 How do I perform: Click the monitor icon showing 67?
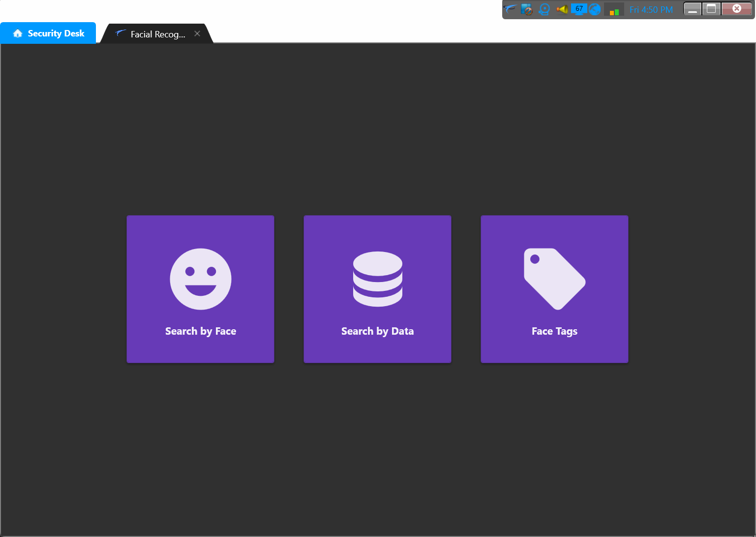579,9
